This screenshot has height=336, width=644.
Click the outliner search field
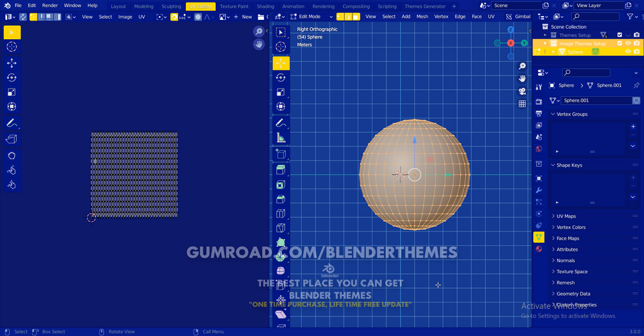click(x=595, y=17)
